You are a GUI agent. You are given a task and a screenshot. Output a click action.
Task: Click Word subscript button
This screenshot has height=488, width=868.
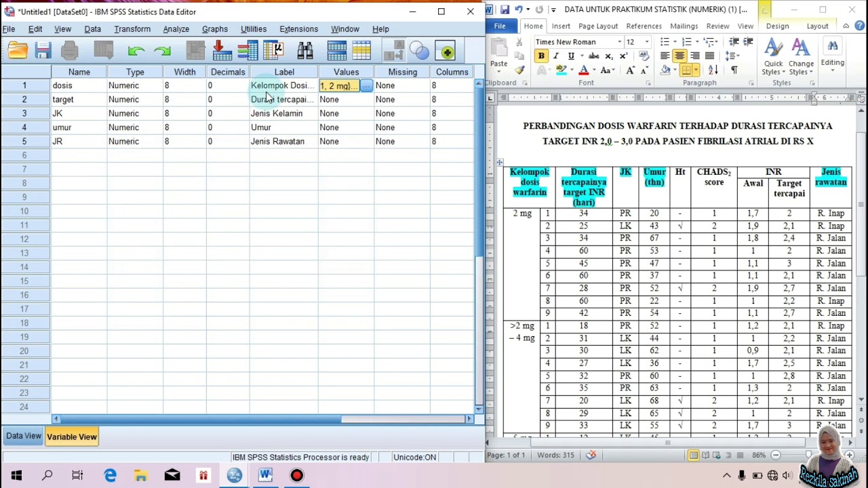(x=609, y=56)
